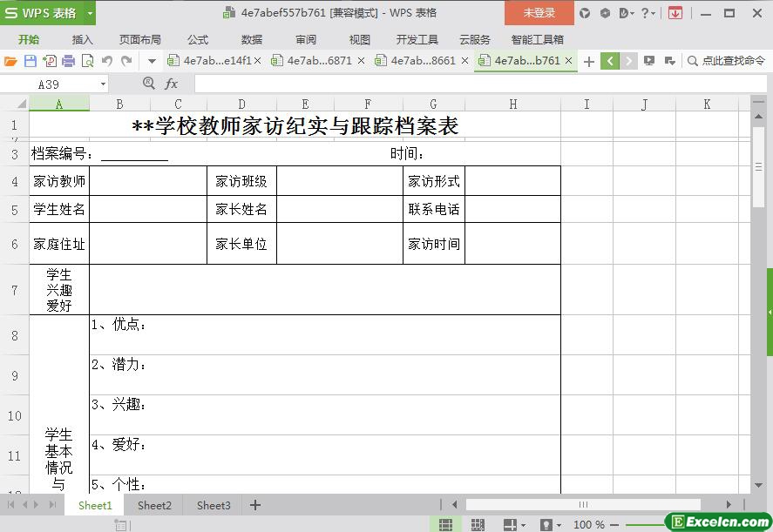The width and height of the screenshot is (773, 532).
Task: Switch to Sheet2 tab
Action: pyautogui.click(x=154, y=505)
